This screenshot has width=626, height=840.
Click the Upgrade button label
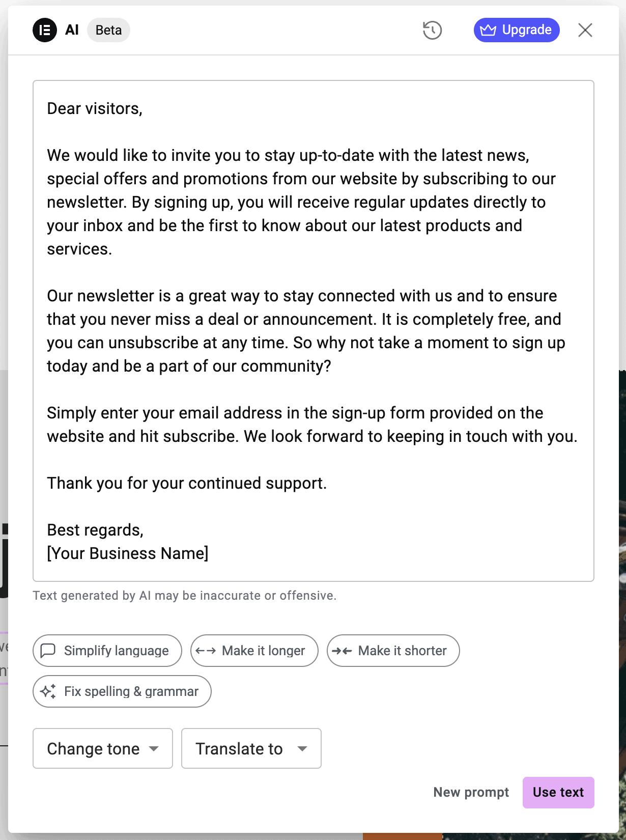527,30
